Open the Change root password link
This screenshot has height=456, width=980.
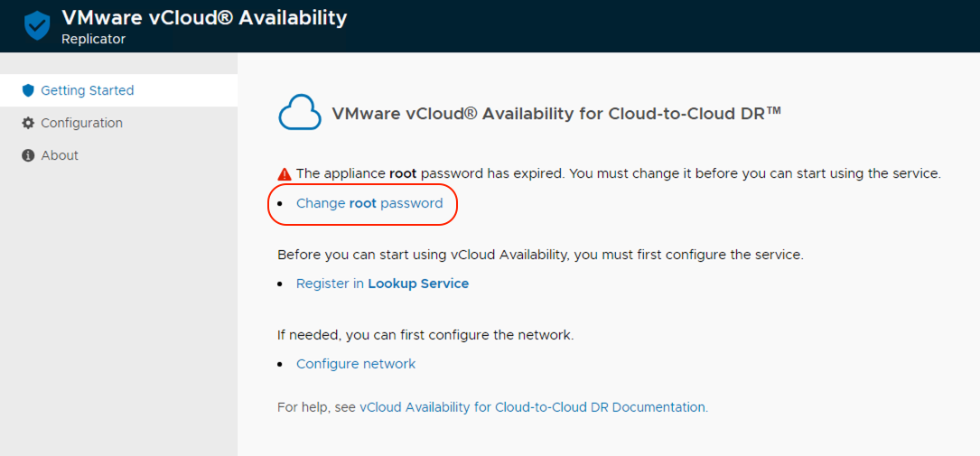369,203
